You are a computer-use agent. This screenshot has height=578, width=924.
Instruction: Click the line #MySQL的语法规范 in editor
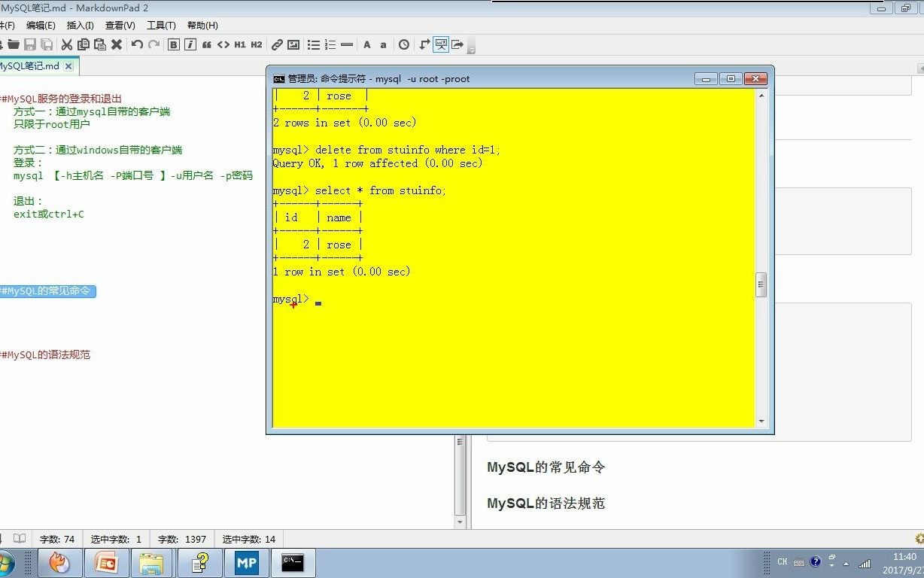click(45, 354)
